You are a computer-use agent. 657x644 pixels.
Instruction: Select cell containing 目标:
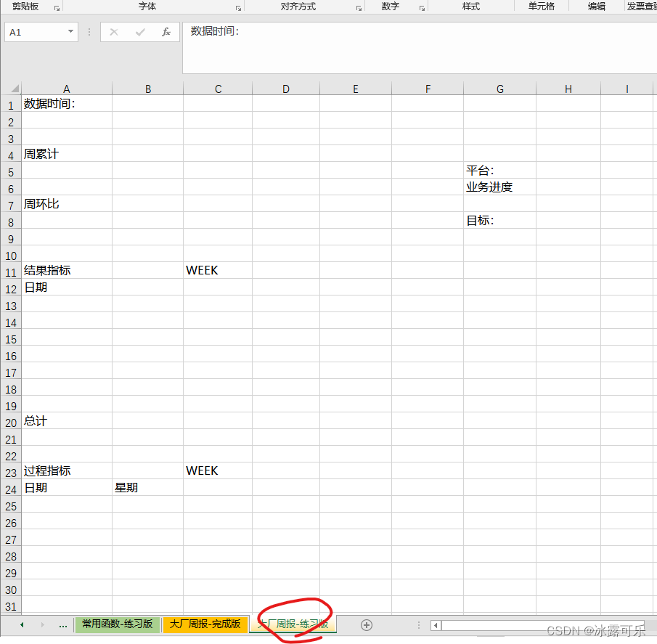(500, 221)
